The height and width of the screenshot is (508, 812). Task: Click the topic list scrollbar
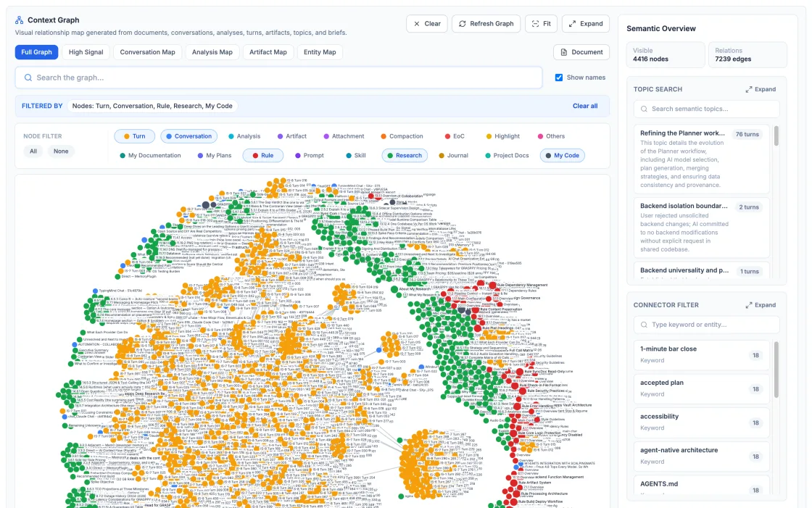coord(776,136)
